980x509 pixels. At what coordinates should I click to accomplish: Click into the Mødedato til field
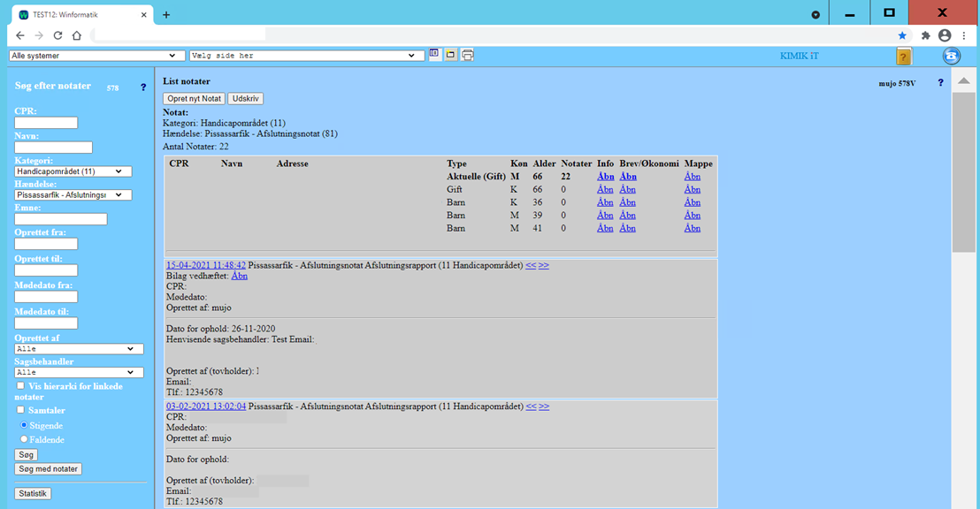(x=46, y=323)
